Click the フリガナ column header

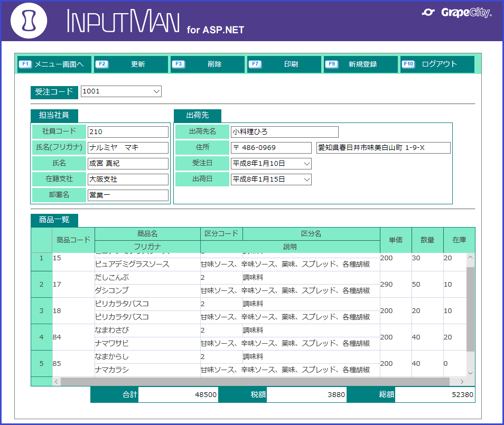tap(147, 247)
